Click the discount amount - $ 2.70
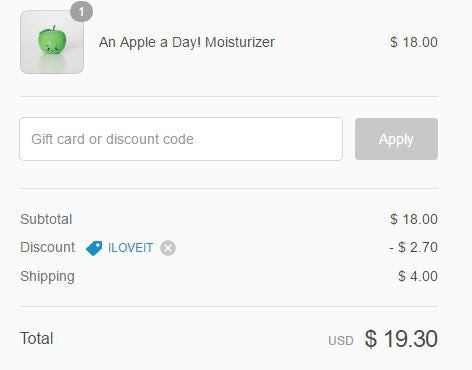This screenshot has height=370, width=472. coord(413,247)
